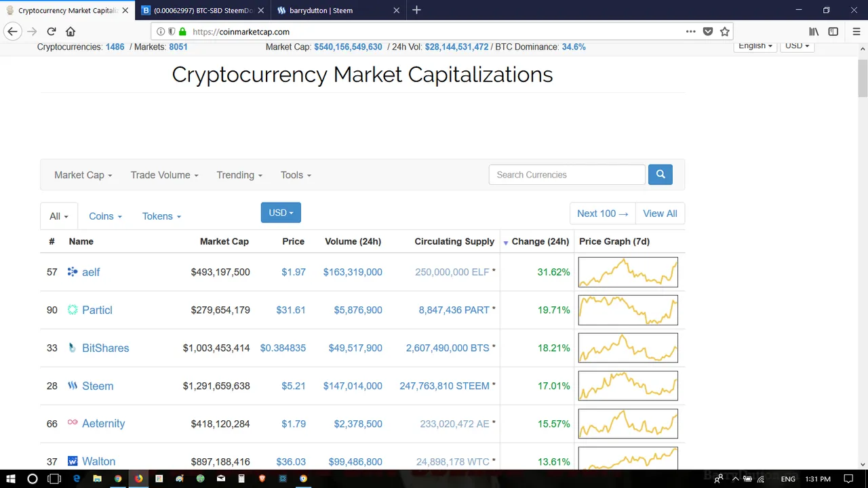Open the English language dropdown

(x=755, y=45)
